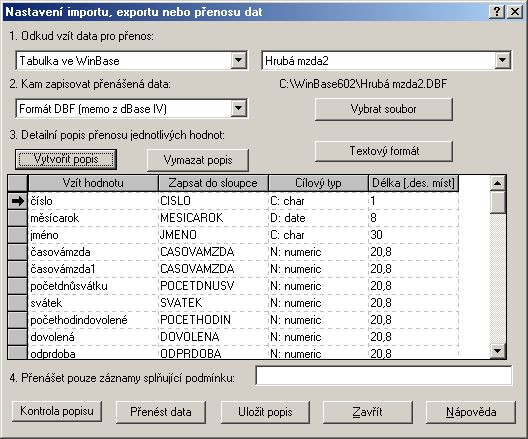The height and width of the screenshot is (439, 528).
Task: Select the 'MESICAROK' target column cell
Action: (213, 218)
